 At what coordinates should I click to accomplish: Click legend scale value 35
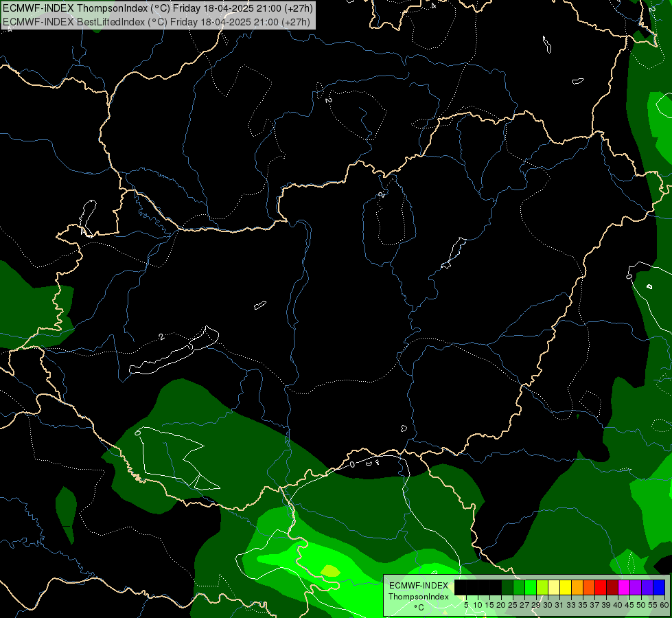coord(583,605)
